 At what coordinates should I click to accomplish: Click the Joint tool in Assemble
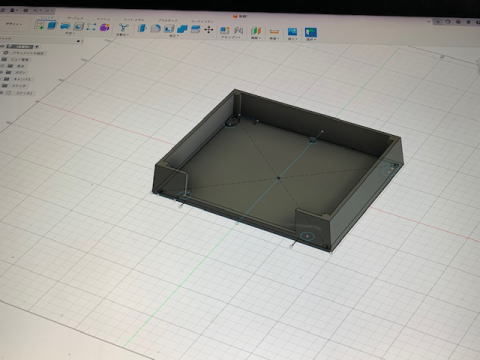click(x=225, y=30)
